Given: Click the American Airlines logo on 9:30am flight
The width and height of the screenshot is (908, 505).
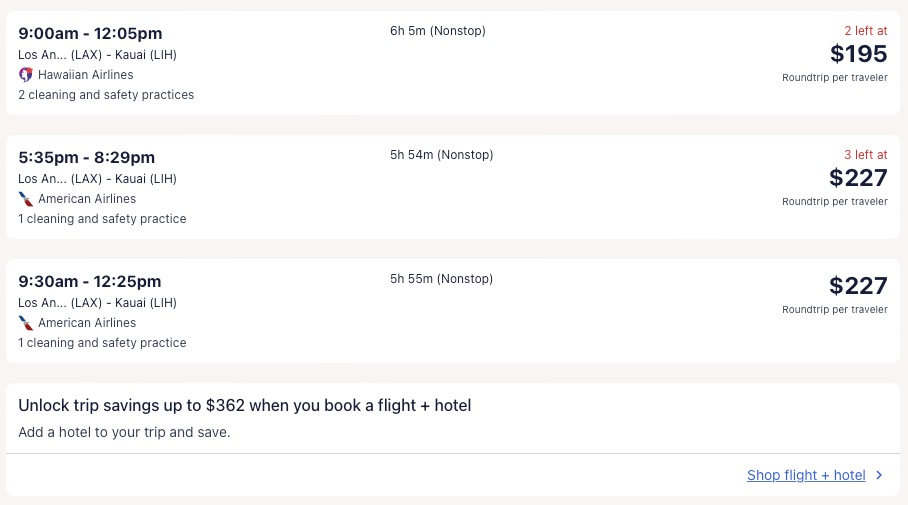Looking at the screenshot, I should [x=26, y=323].
